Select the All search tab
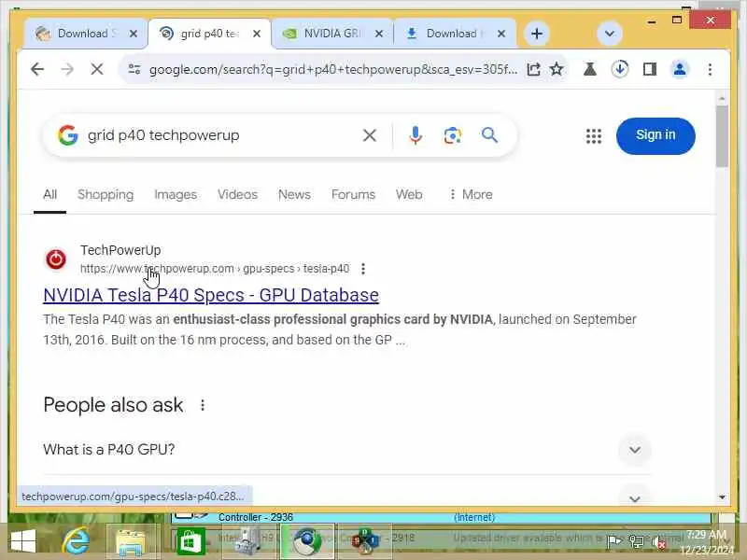Screen dimensions: 747x560 [50, 194]
